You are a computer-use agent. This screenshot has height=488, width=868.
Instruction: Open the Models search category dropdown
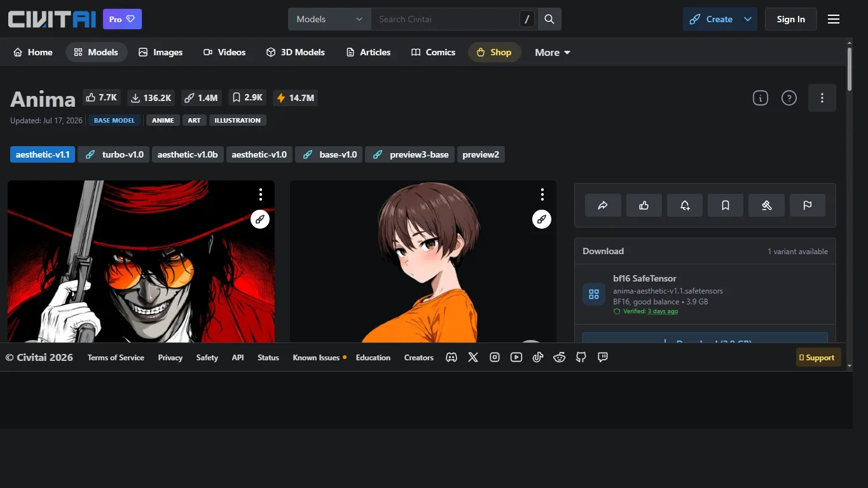329,19
